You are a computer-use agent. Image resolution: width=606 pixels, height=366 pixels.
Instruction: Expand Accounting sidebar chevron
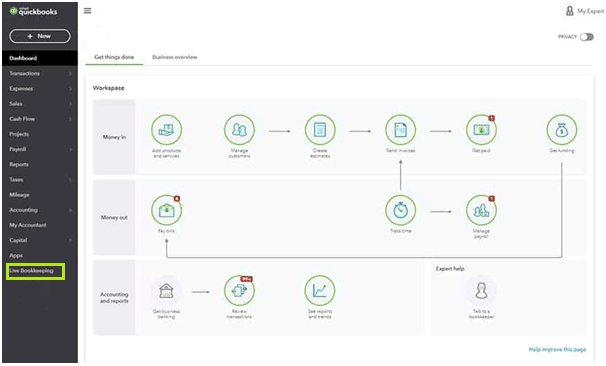point(70,210)
